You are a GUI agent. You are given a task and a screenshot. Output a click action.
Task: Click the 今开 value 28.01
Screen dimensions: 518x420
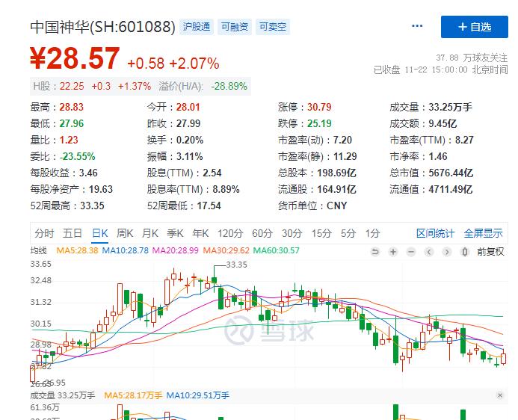[188, 108]
